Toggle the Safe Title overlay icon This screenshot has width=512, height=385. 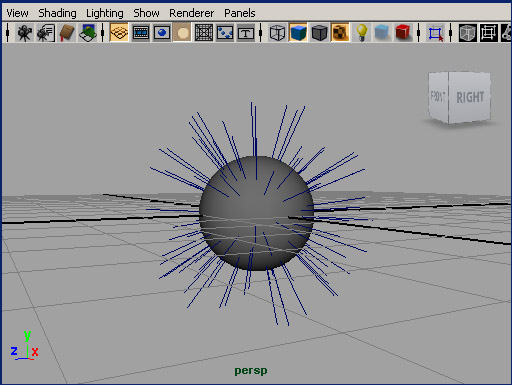point(246,33)
